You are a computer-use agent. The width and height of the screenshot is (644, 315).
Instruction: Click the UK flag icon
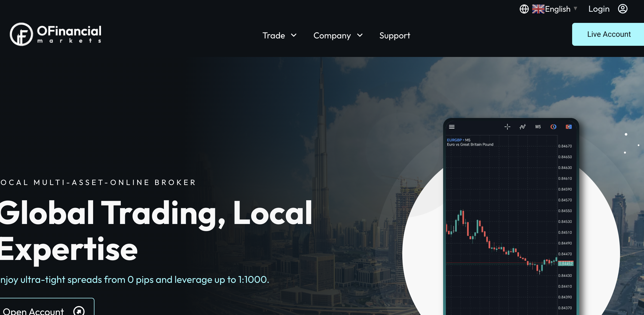pyautogui.click(x=538, y=9)
